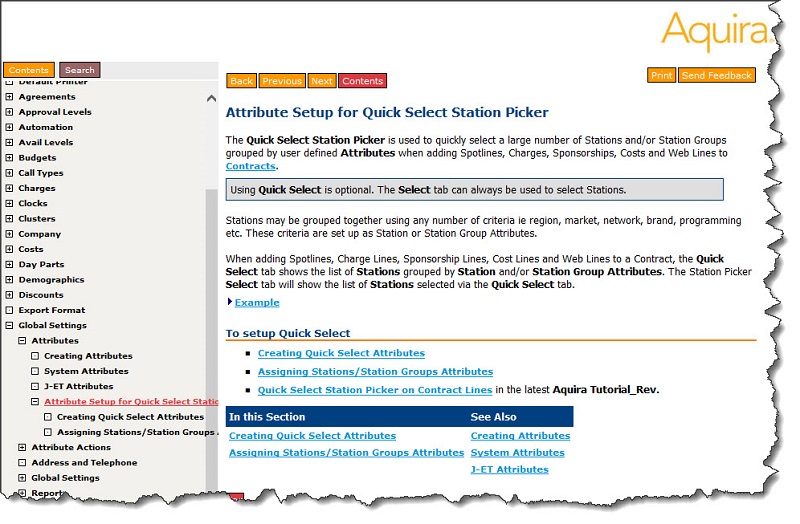Print this help topic
800x524 pixels.
point(661,75)
